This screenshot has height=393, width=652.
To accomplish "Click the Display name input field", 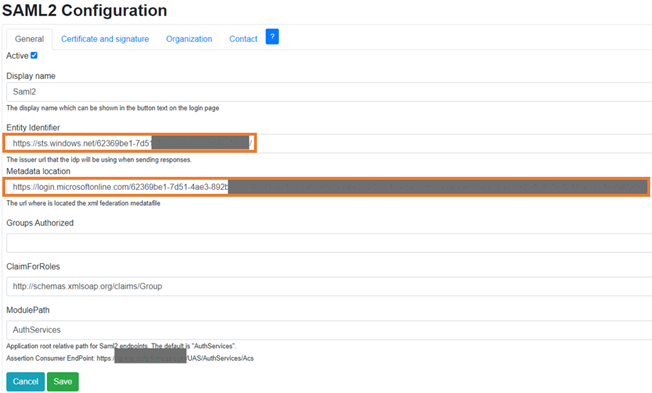I will coord(329,92).
